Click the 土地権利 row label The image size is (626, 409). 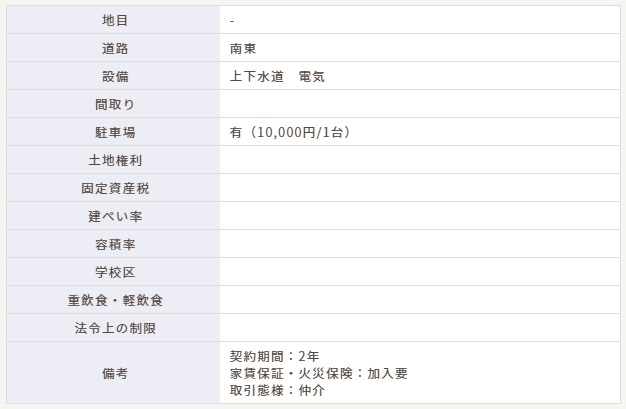tap(115, 160)
